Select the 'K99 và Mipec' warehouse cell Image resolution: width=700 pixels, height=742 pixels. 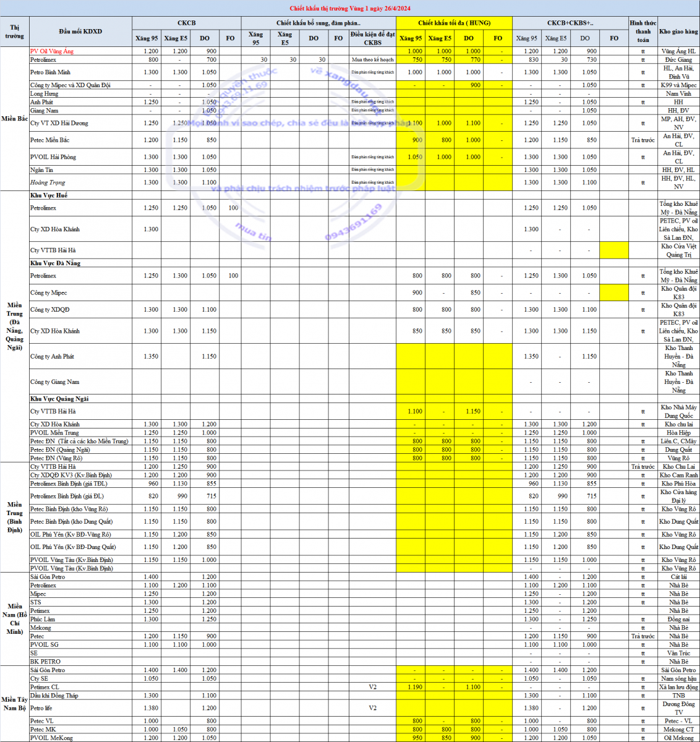678,85
